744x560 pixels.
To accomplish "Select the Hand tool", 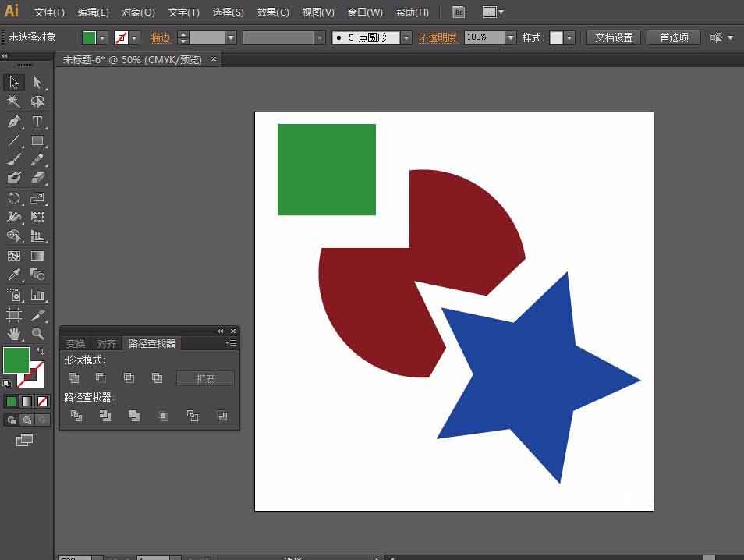I will click(x=14, y=334).
